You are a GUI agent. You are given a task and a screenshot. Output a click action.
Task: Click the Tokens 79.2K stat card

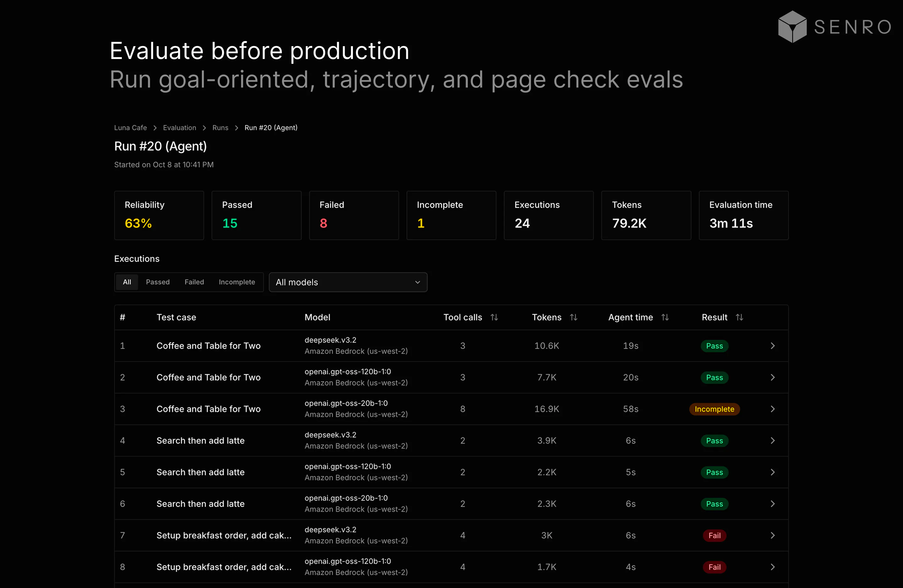point(646,215)
